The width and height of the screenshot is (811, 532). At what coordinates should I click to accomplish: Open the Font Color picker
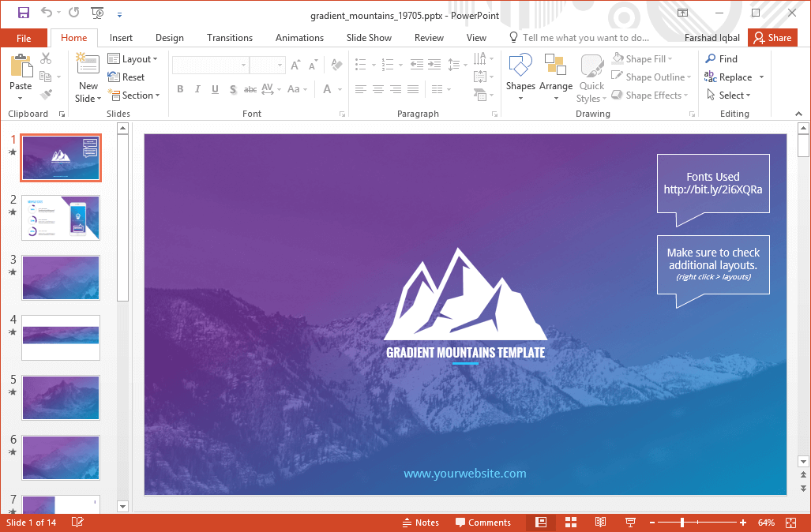tap(329, 89)
